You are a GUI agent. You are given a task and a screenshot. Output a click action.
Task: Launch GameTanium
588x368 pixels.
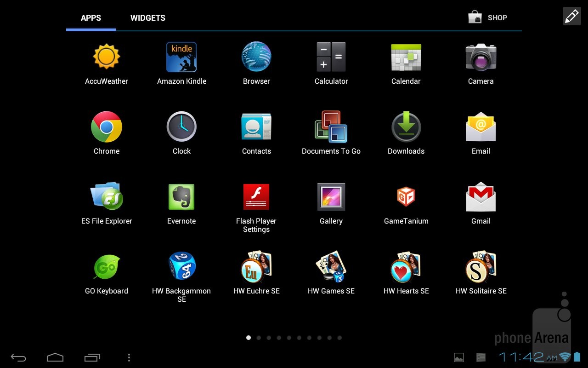(x=406, y=197)
